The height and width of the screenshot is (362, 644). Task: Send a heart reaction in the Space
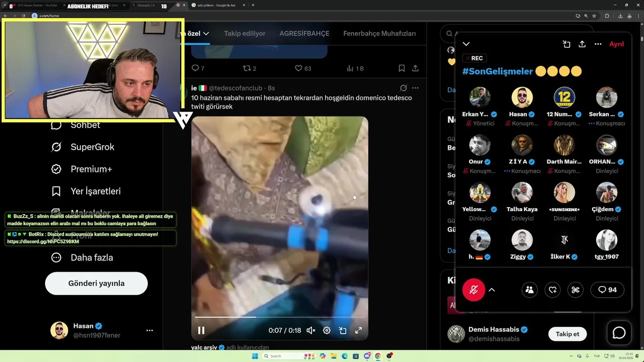point(552,290)
